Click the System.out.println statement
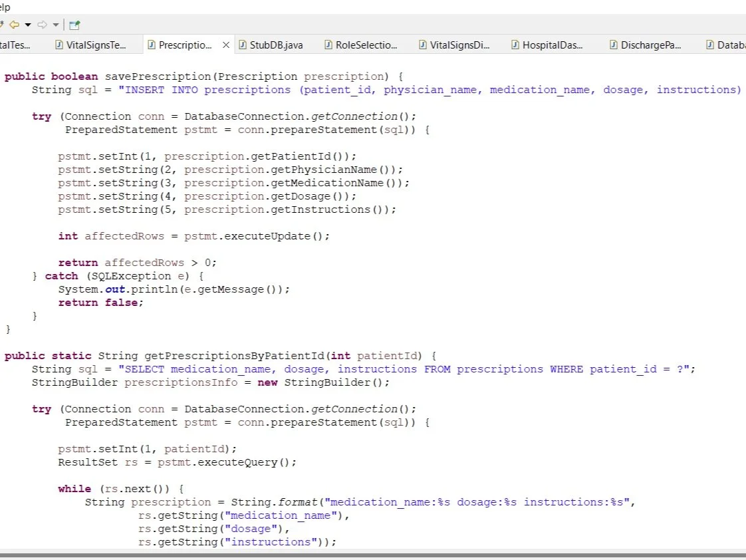 pos(174,290)
